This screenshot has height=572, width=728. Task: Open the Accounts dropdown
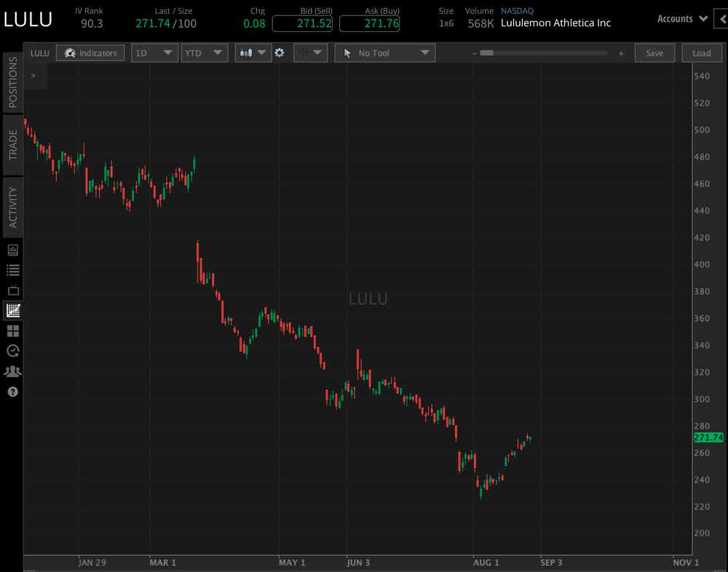[x=680, y=18]
